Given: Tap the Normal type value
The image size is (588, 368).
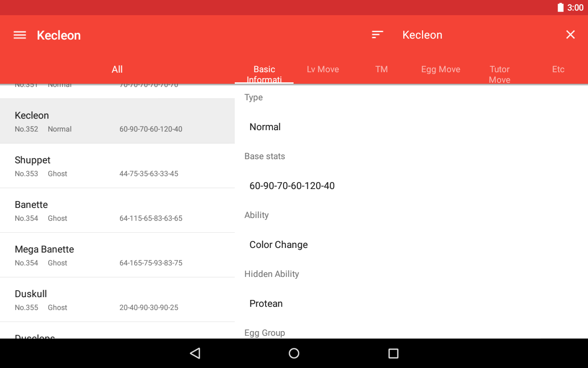Looking at the screenshot, I should click(265, 127).
